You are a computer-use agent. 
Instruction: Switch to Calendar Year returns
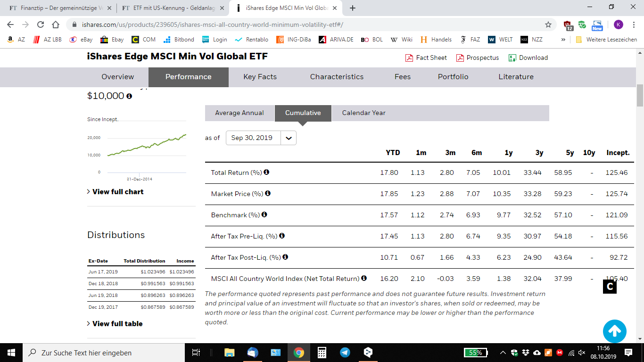(364, 113)
